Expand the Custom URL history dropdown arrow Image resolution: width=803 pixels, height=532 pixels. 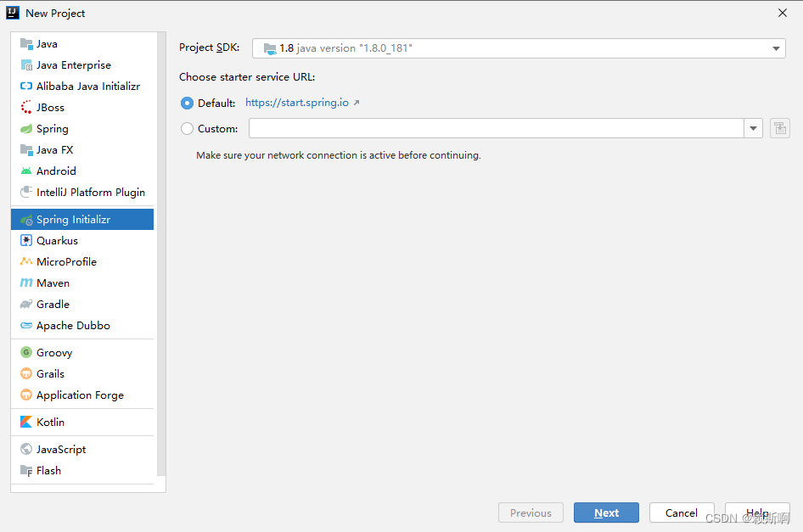pos(753,128)
